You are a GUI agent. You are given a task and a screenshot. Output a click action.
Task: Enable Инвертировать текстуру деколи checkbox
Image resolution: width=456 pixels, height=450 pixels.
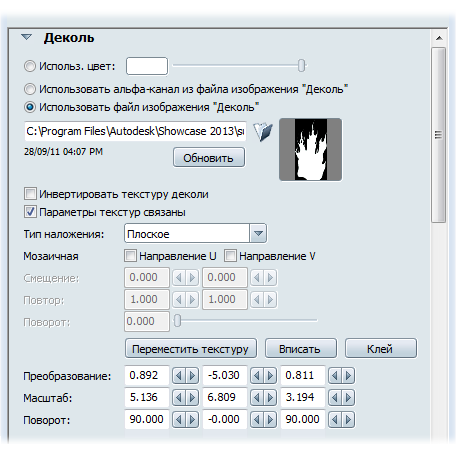click(30, 194)
